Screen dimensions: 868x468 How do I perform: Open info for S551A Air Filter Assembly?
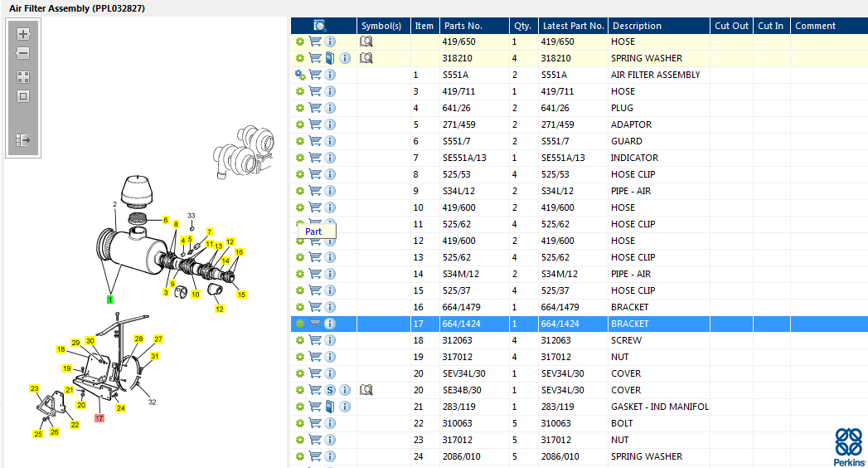click(330, 75)
